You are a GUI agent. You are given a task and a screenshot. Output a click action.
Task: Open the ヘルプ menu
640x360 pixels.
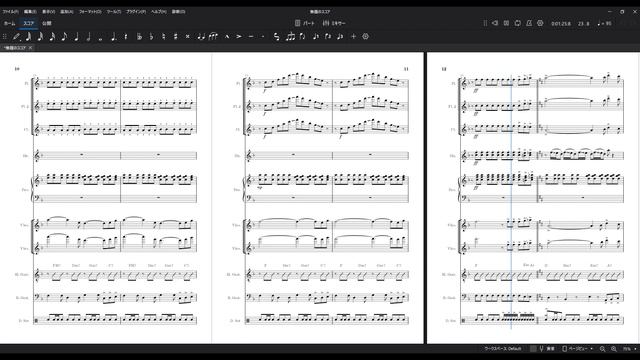click(159, 12)
